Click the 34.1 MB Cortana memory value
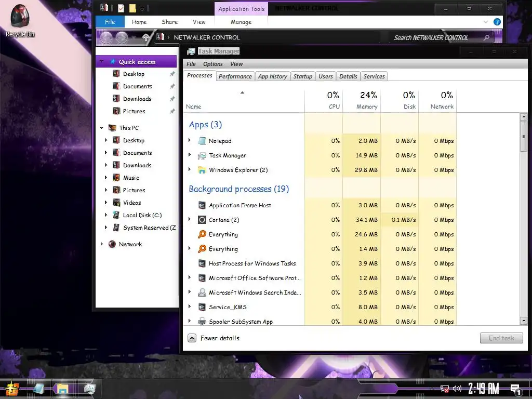Viewport: 532px width, 399px height. pyautogui.click(x=366, y=220)
